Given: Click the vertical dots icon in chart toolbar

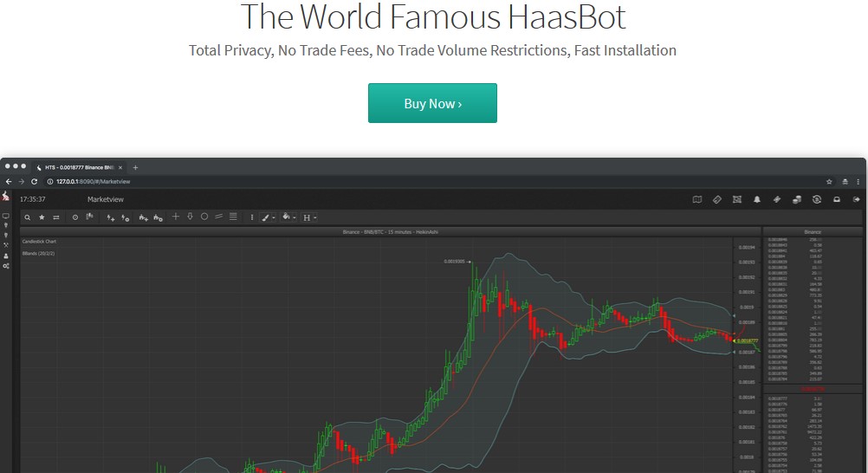Looking at the screenshot, I should coord(252,217).
